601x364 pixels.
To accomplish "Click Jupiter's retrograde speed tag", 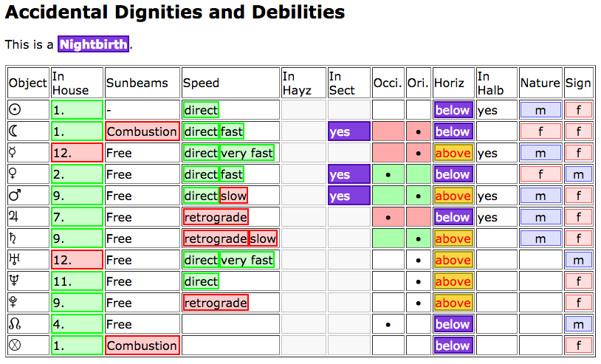I will (216, 217).
